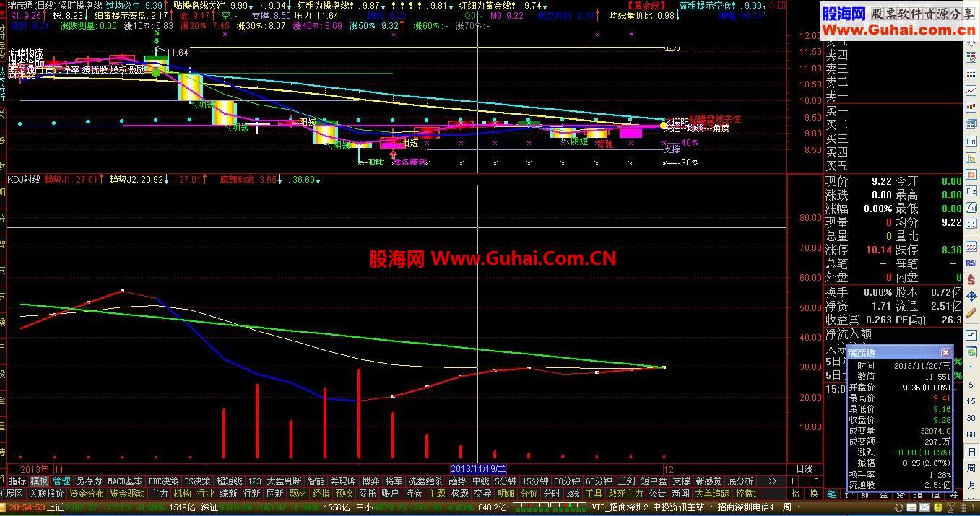The height and width of the screenshot is (516, 980).
Task: Open the 资金分布 button
Action: (87, 494)
